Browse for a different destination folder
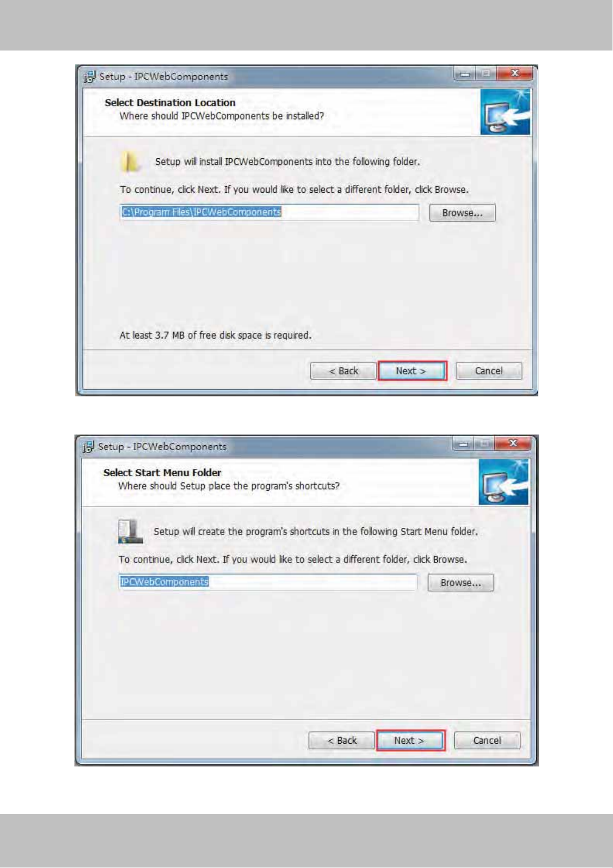This screenshot has height=868, width=613. (x=462, y=213)
